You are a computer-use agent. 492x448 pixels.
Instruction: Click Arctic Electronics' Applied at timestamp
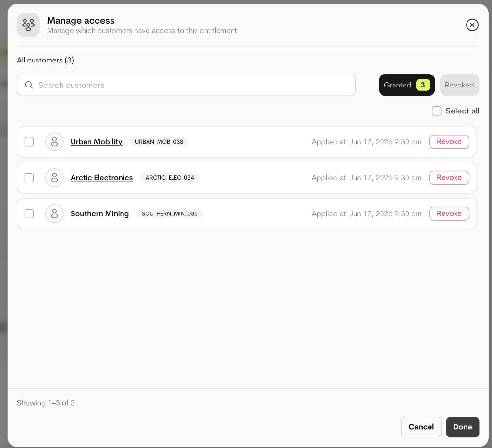[x=366, y=177]
